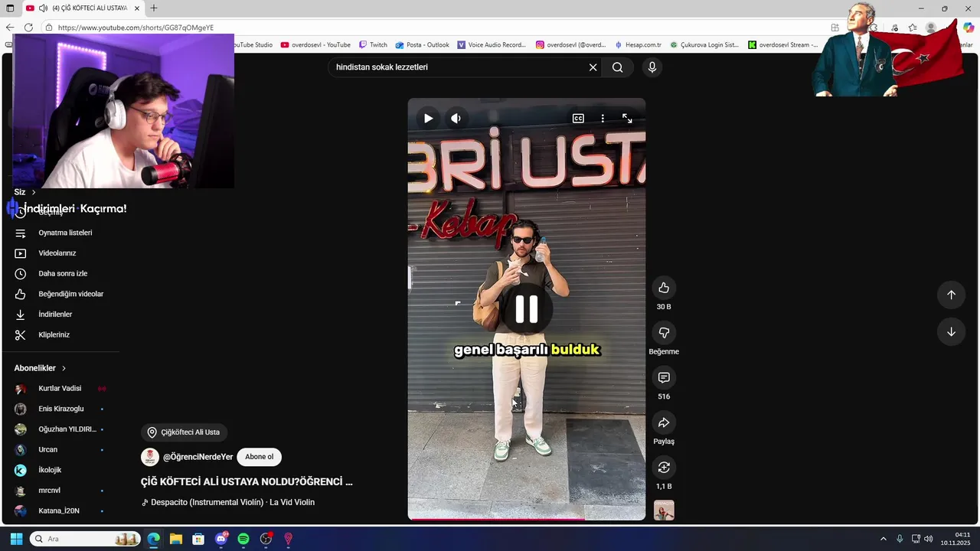Go to previous Short with up arrow
Viewport: 980px width, 551px height.
pyautogui.click(x=951, y=295)
